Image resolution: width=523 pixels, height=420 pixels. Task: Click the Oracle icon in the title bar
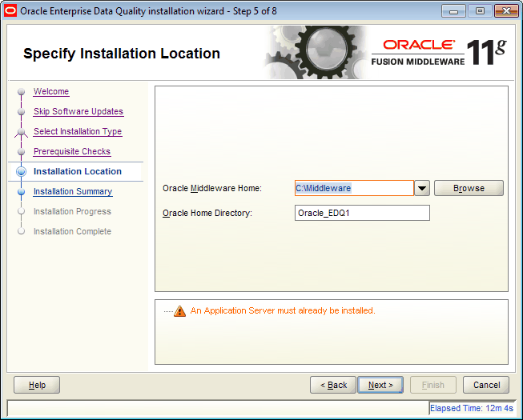point(10,11)
